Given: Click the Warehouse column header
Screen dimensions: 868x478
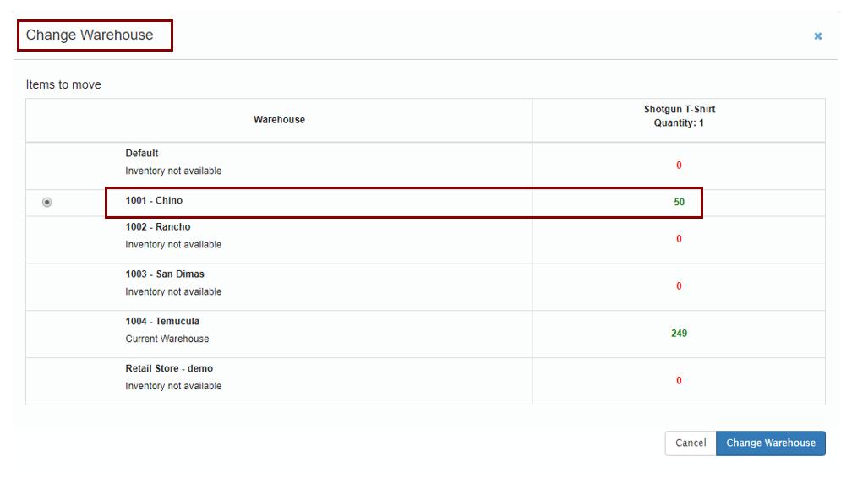Looking at the screenshot, I should coord(279,120).
